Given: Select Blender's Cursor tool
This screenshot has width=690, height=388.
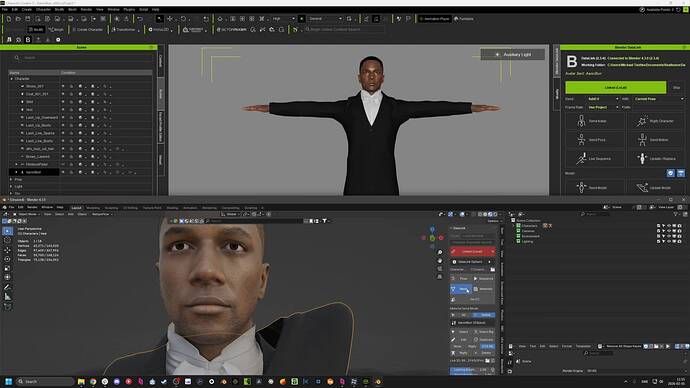Looking at the screenshot, I should click(x=7, y=240).
